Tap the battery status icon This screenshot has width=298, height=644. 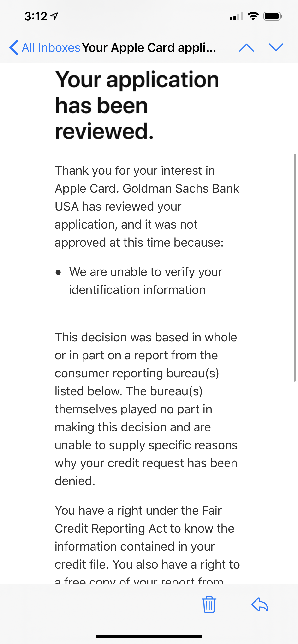pos(273,16)
